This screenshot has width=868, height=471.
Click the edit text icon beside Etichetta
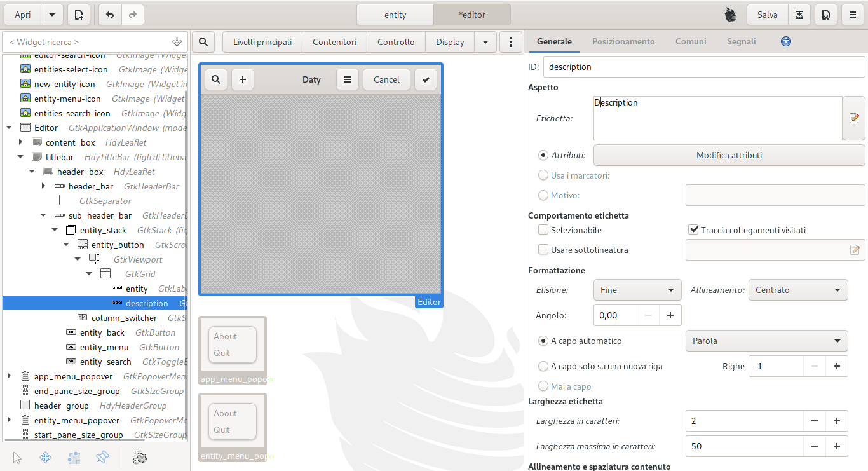[854, 118]
